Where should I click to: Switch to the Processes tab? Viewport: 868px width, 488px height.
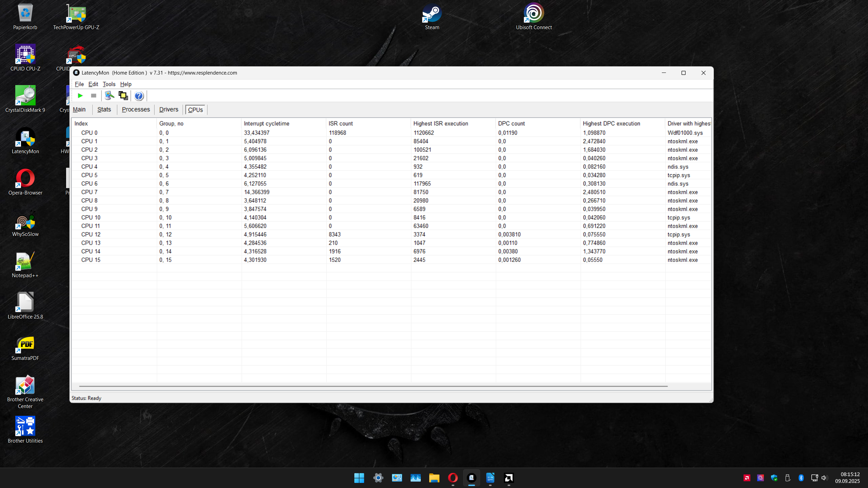click(136, 109)
